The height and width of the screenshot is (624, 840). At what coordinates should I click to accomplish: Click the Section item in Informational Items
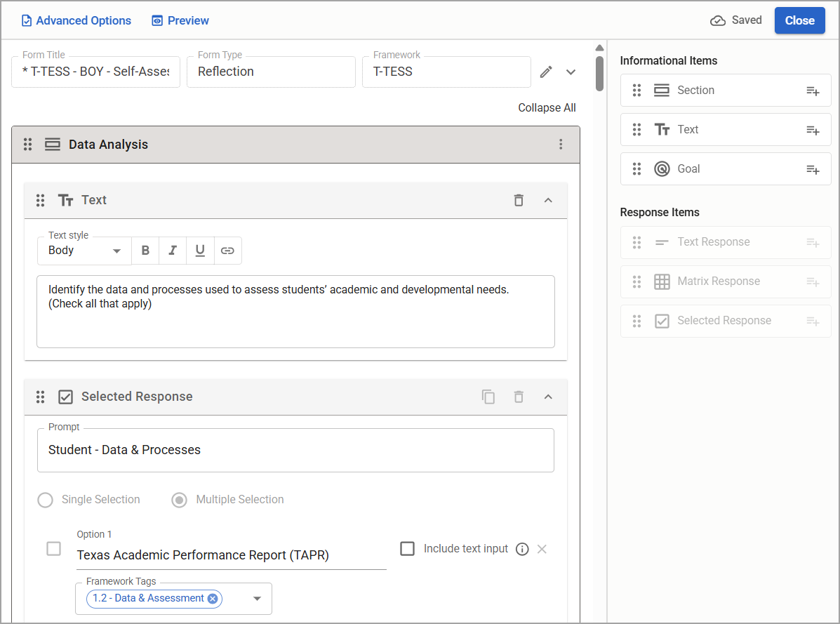click(726, 91)
